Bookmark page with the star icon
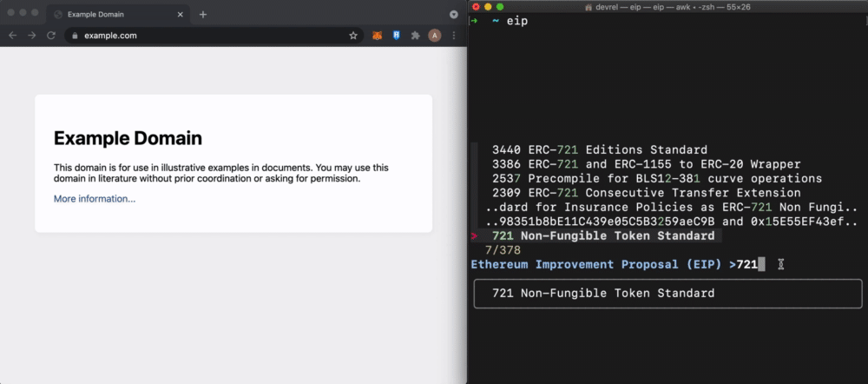The width and height of the screenshot is (868, 384). [353, 36]
